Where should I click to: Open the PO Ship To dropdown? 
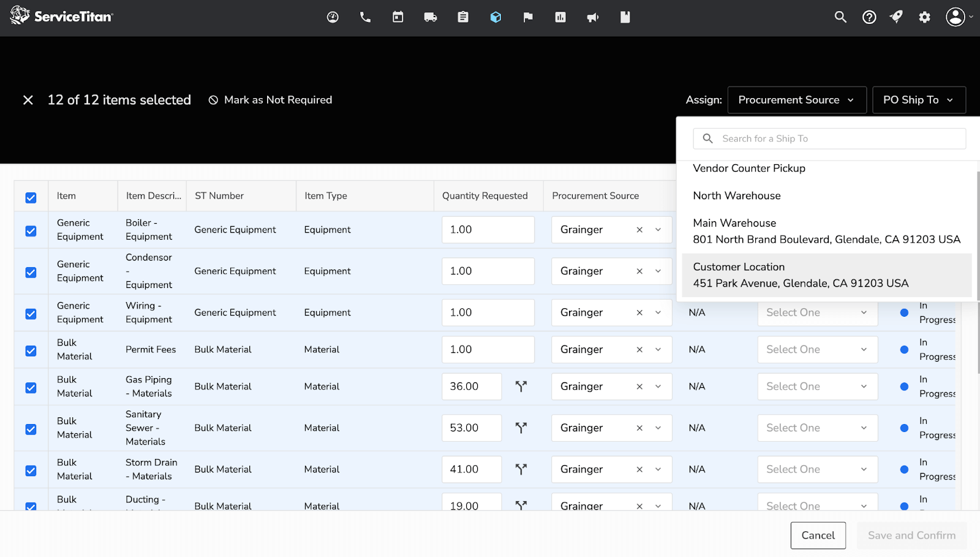coord(918,99)
